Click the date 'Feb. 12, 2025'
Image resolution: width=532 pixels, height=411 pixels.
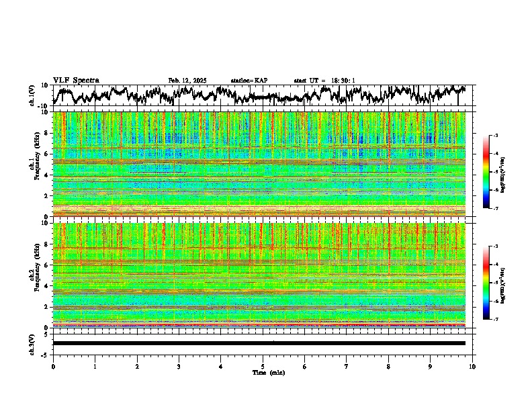(x=187, y=81)
